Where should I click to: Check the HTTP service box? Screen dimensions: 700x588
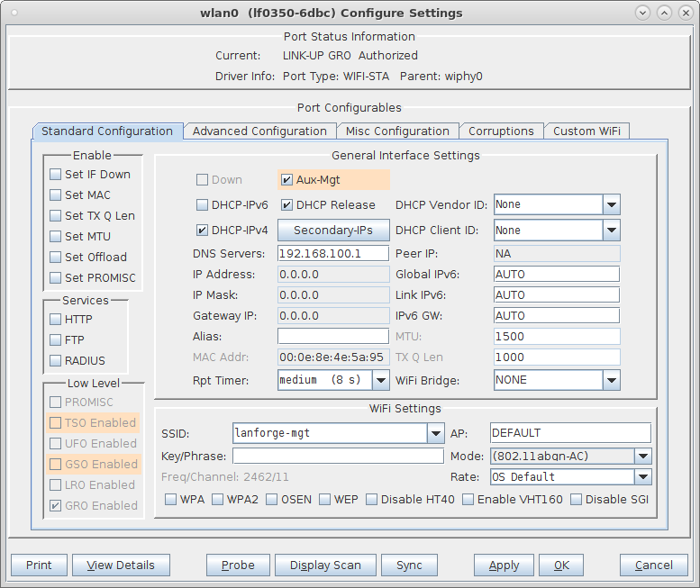[56, 320]
